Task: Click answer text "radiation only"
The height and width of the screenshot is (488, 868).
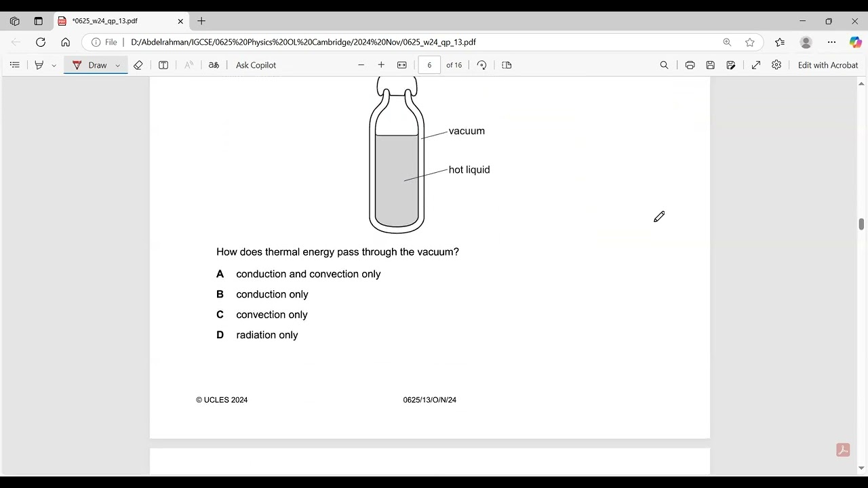Action: point(267,335)
